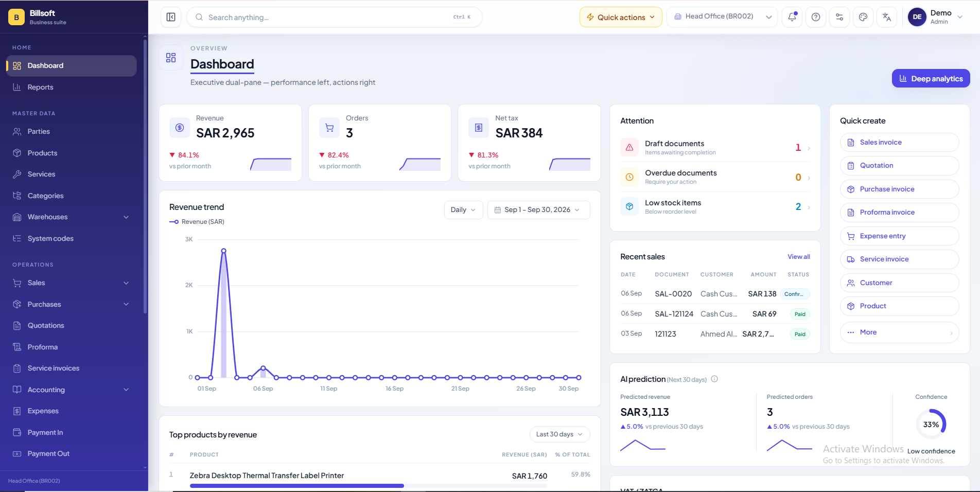Open Parties in the sidebar

[71, 132]
